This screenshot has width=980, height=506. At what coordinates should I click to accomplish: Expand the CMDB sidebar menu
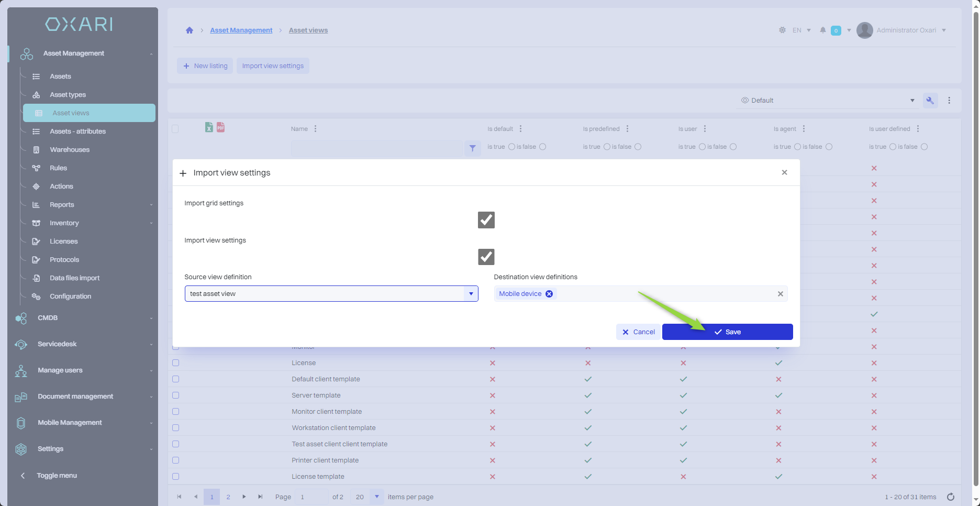click(x=48, y=318)
